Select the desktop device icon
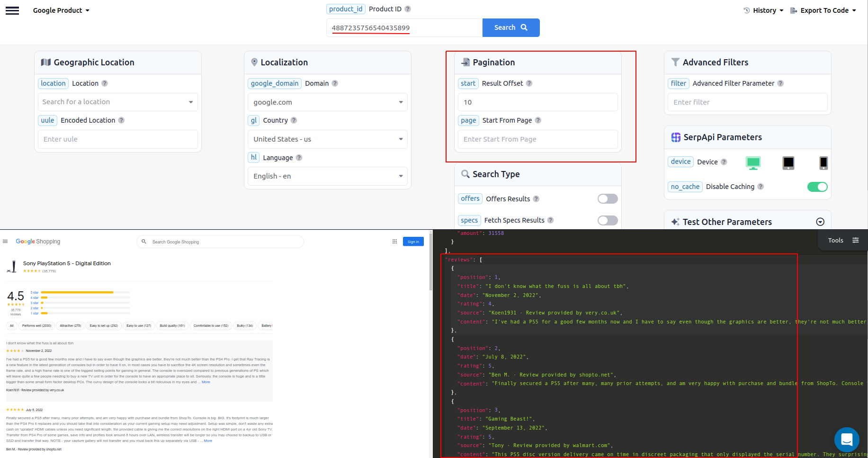The height and width of the screenshot is (458, 868). tap(753, 162)
